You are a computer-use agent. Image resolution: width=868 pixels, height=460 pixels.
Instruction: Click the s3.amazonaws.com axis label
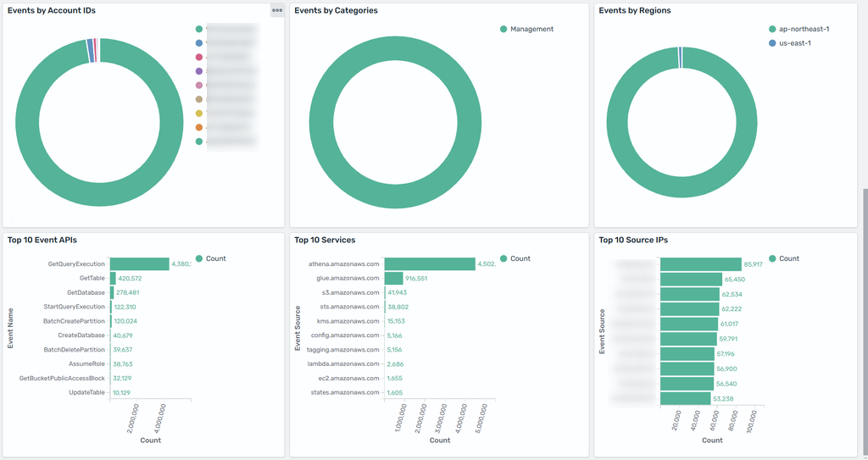(x=349, y=292)
